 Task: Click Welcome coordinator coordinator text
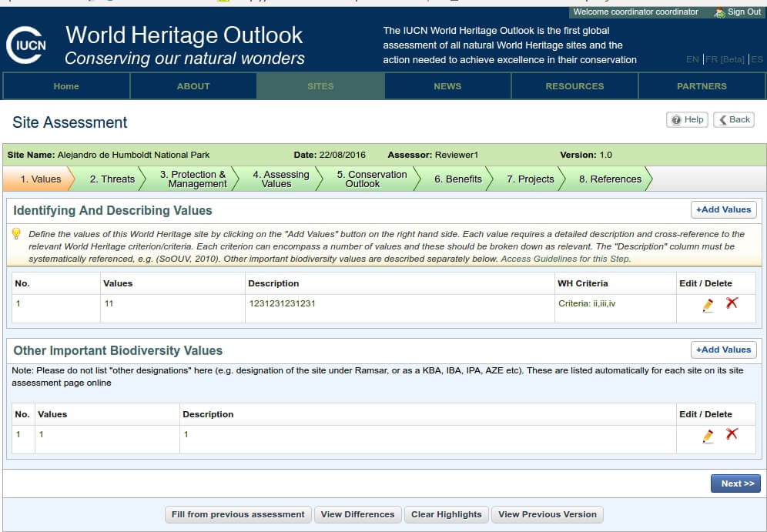coord(636,12)
